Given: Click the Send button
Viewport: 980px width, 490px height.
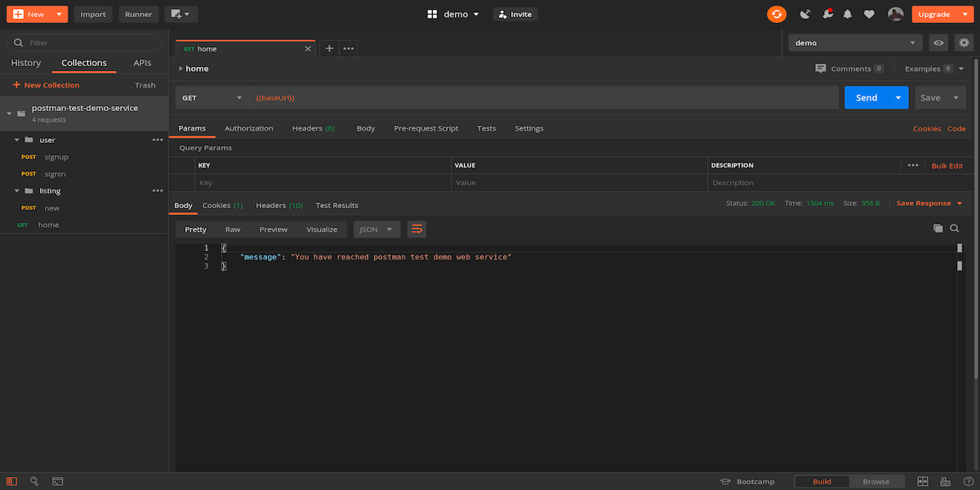Looking at the screenshot, I should [x=866, y=98].
